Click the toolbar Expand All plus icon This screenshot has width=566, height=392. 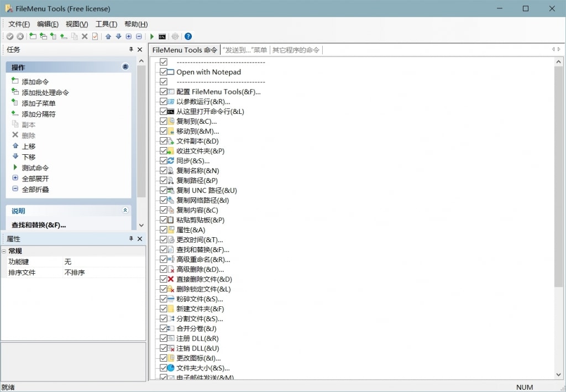tap(128, 36)
